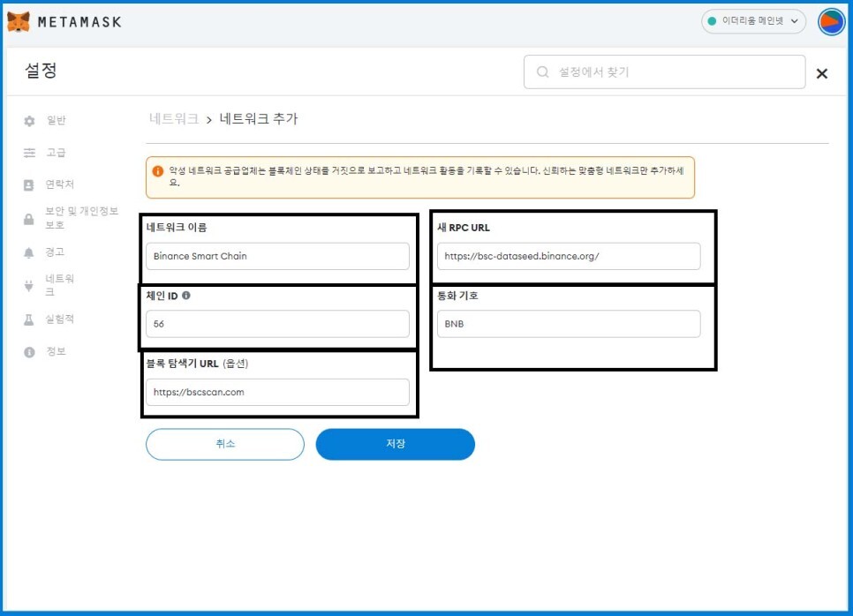Click the blue 저장 save button
The image size is (853, 616).
pyautogui.click(x=396, y=444)
